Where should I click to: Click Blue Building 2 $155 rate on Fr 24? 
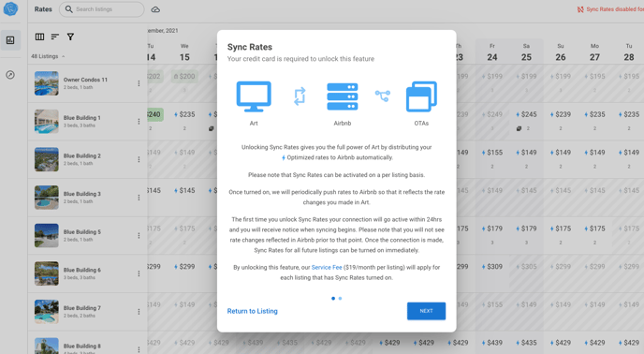pyautogui.click(x=492, y=153)
